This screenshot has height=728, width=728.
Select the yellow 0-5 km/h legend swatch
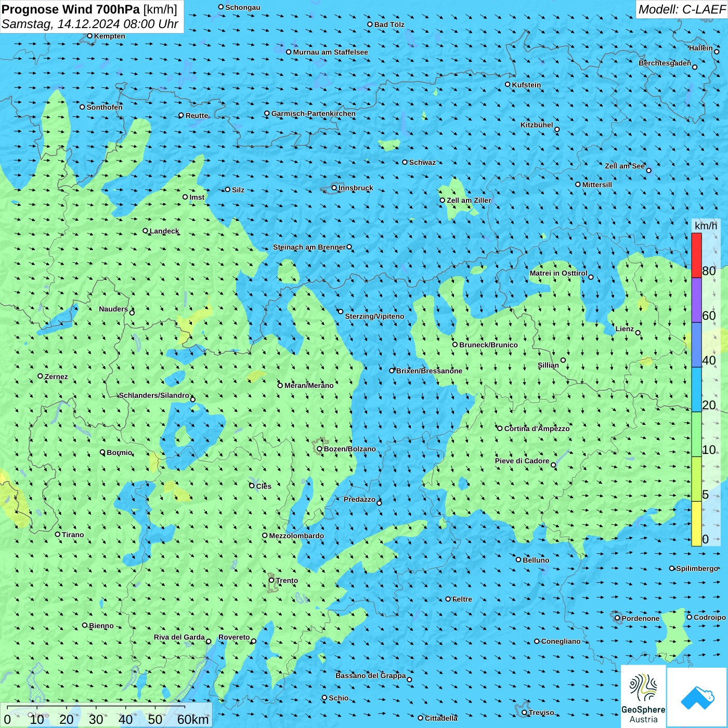point(696,524)
